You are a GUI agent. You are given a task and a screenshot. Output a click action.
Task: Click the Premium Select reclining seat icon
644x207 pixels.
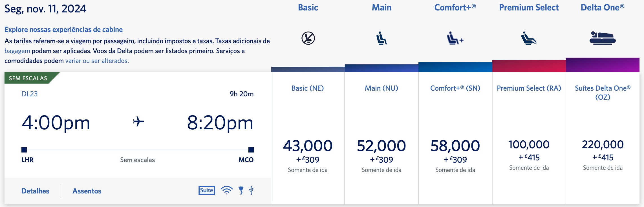(x=529, y=38)
